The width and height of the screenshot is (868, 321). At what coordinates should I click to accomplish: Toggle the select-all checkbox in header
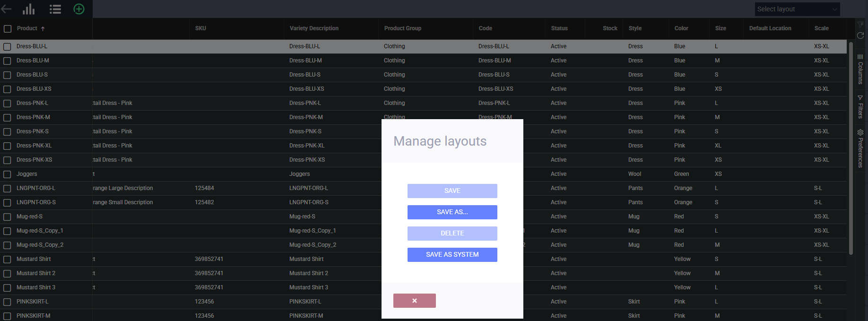pos(8,29)
